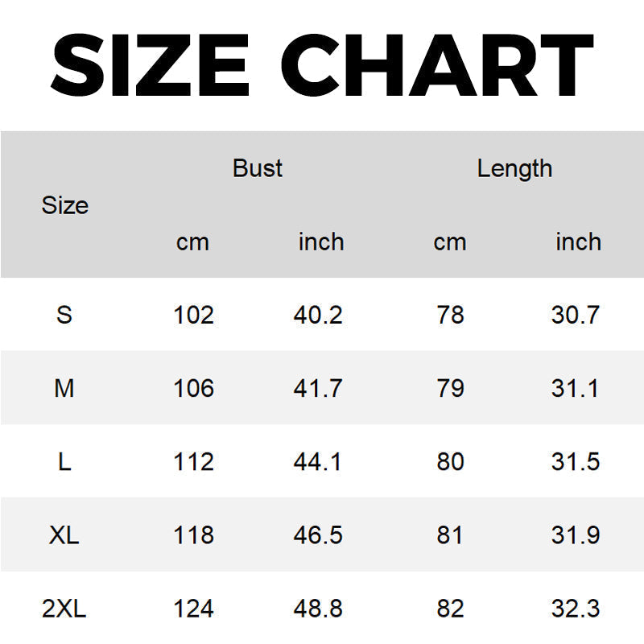Viewport: 644px width, 644px height.
Task: Click the 102 bust cm value
Action: pos(193,315)
